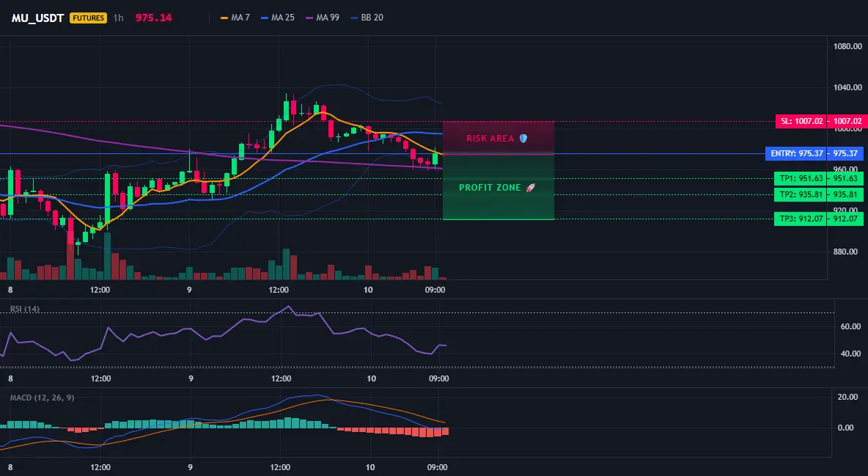Select the 1h timeframe label
Viewport: 868px width, 476px height.
point(119,18)
